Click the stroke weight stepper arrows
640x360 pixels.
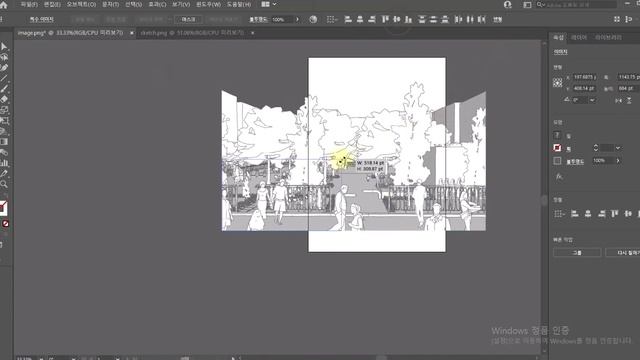point(596,148)
